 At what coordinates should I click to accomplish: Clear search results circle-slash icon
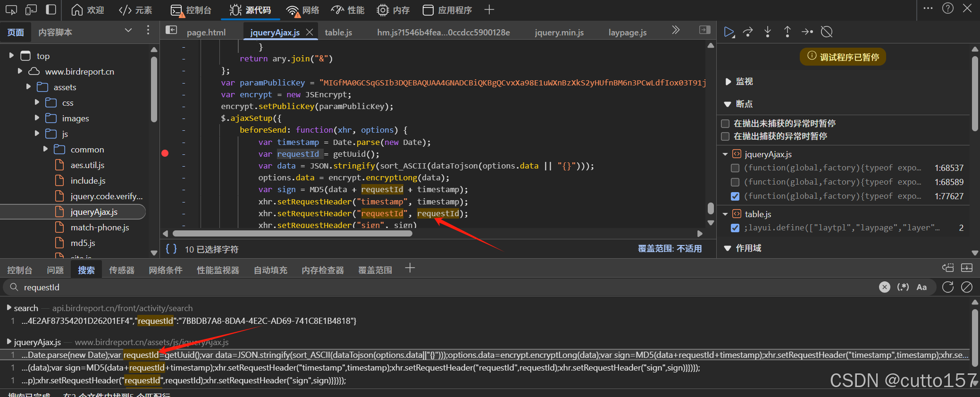pyautogui.click(x=967, y=287)
